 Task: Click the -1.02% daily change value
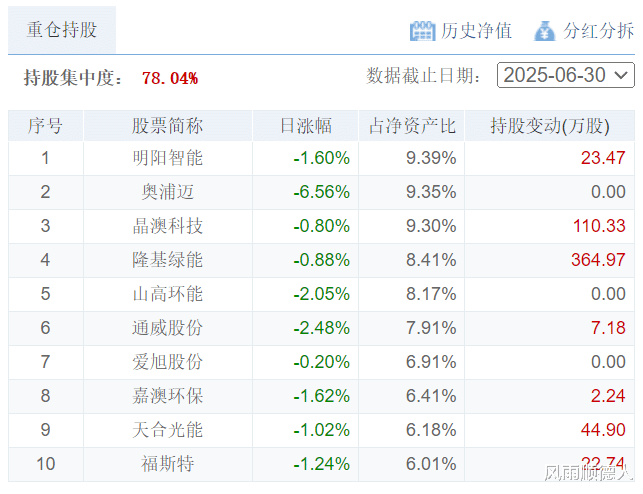(321, 430)
